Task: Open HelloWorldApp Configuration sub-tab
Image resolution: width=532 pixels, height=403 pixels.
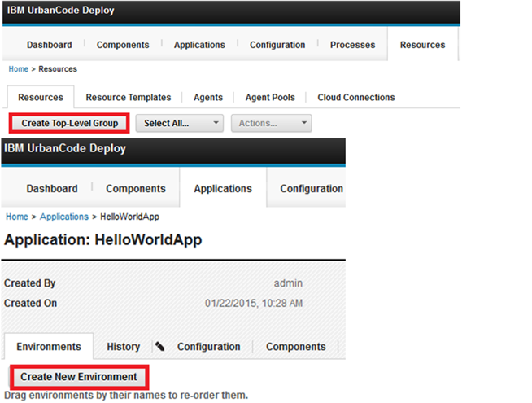Action: 209,347
